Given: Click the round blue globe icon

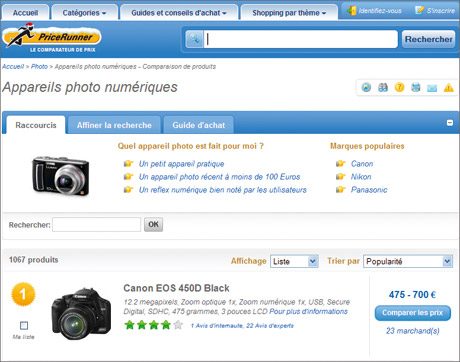Looking at the screenshot, I should pyautogui.click(x=366, y=87).
